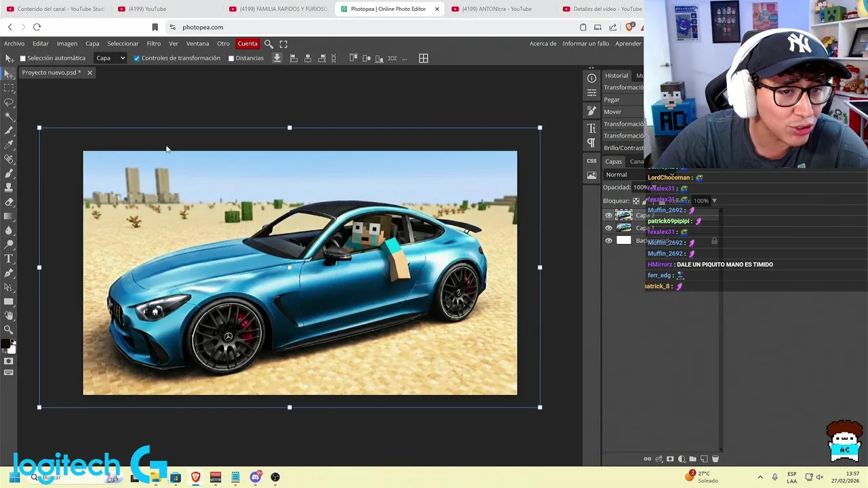Screen dimensions: 868x488
Task: Open the Character panel icon
Action: (591, 128)
